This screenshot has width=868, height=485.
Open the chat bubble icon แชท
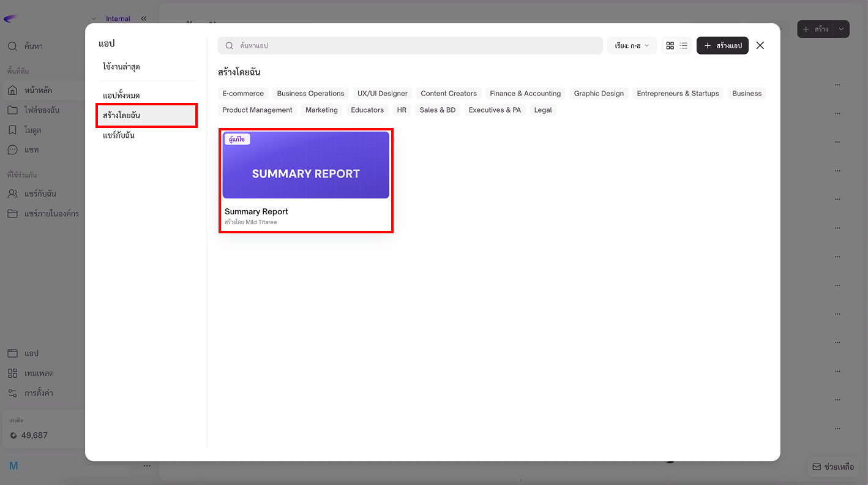(12, 150)
